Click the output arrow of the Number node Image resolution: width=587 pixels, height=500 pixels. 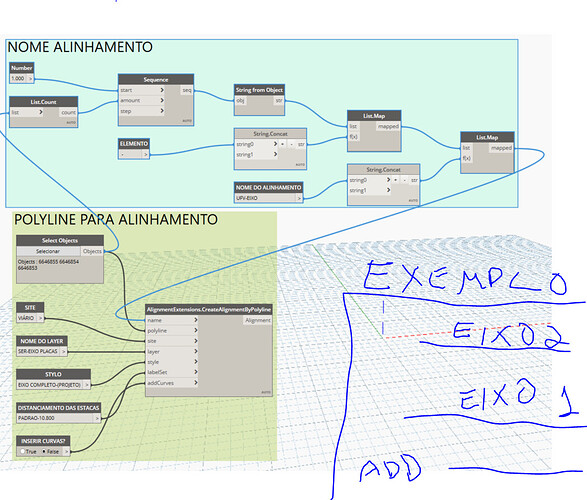pos(31,79)
